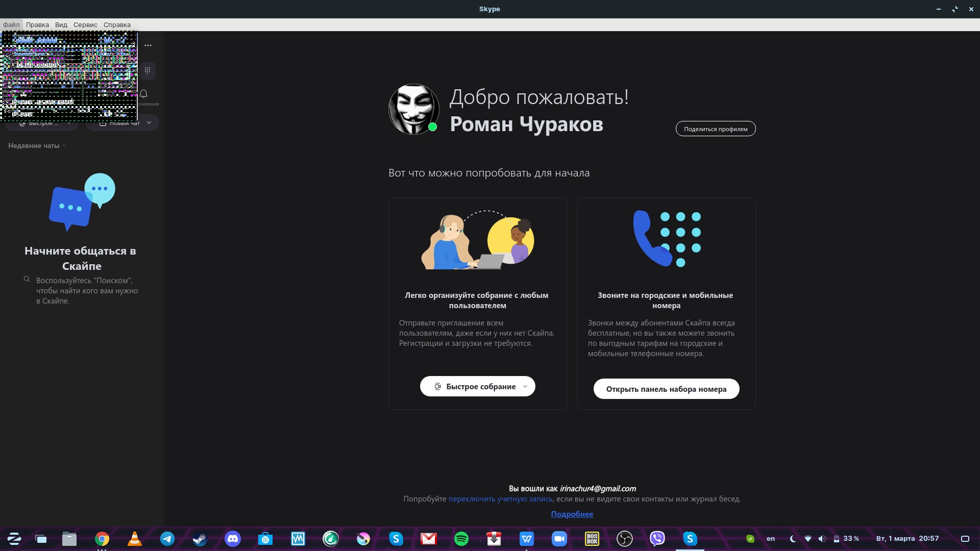
Task: Open the Wi-Fi network tray icon
Action: coord(808,539)
